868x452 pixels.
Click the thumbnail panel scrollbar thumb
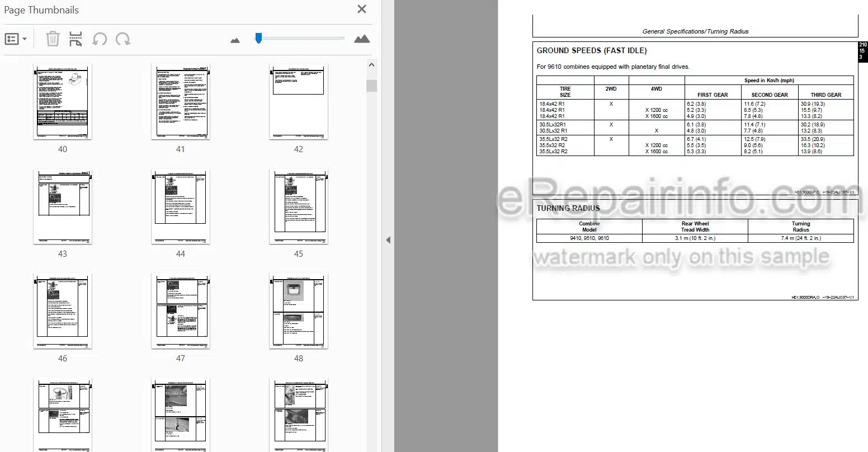(371, 86)
